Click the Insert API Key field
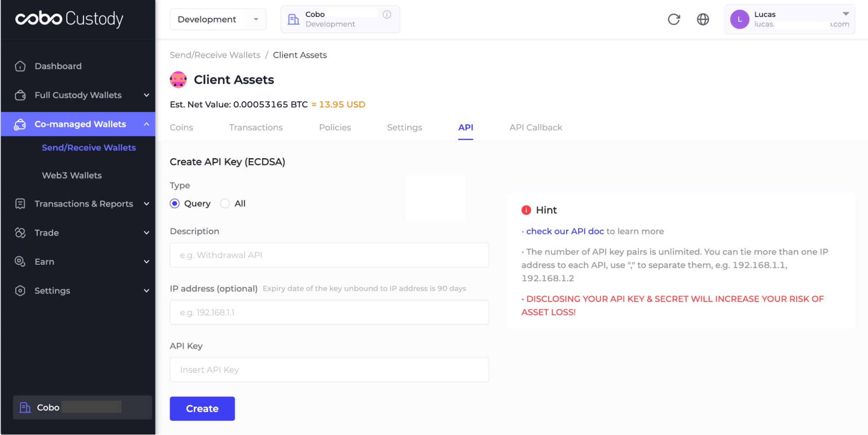The width and height of the screenshot is (868, 435). tap(329, 370)
